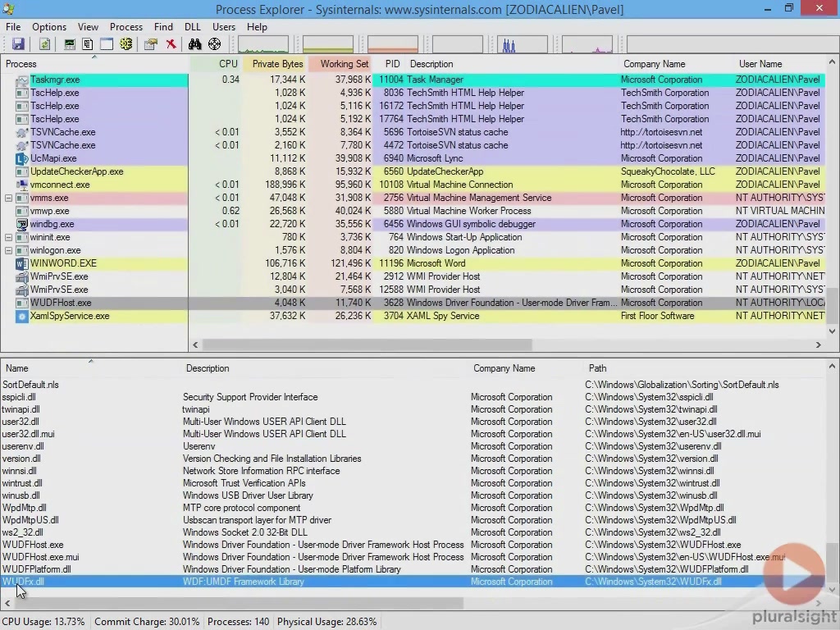Click the first TSVNCache.exe tortoise icon
The height and width of the screenshot is (630, 840).
[22, 132]
